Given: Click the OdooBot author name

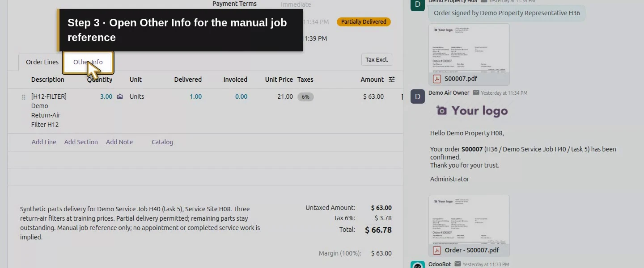Looking at the screenshot, I should 440,264.
